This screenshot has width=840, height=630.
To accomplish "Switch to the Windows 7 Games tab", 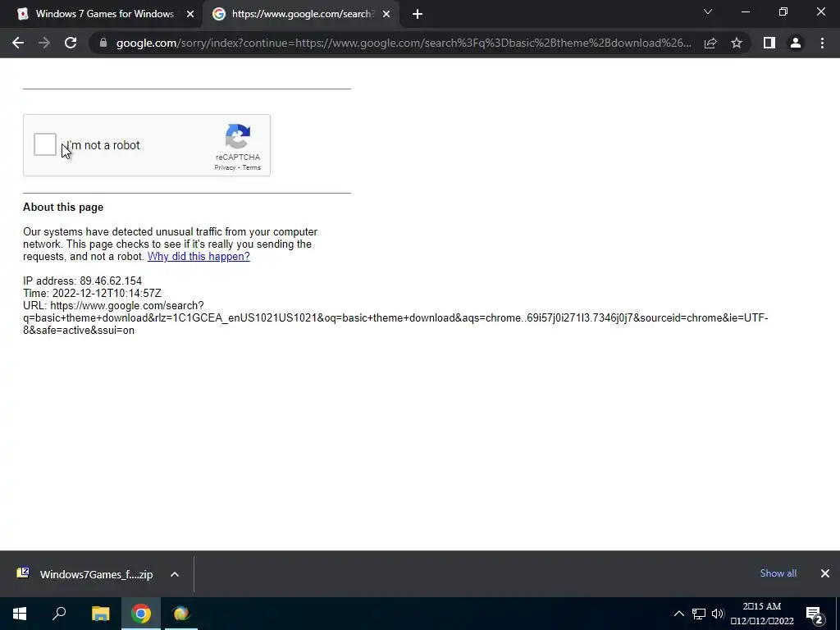I will [x=101, y=14].
